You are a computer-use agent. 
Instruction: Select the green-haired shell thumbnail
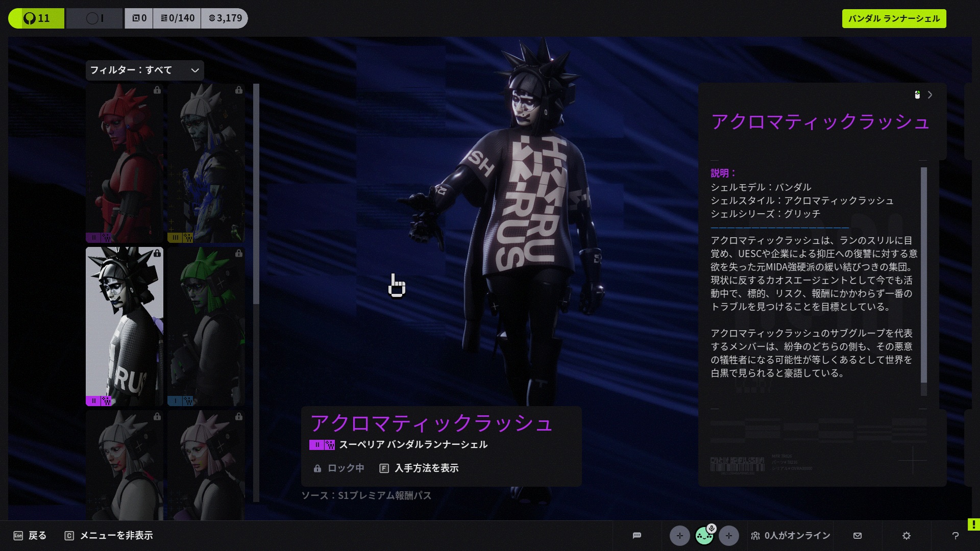click(x=206, y=327)
